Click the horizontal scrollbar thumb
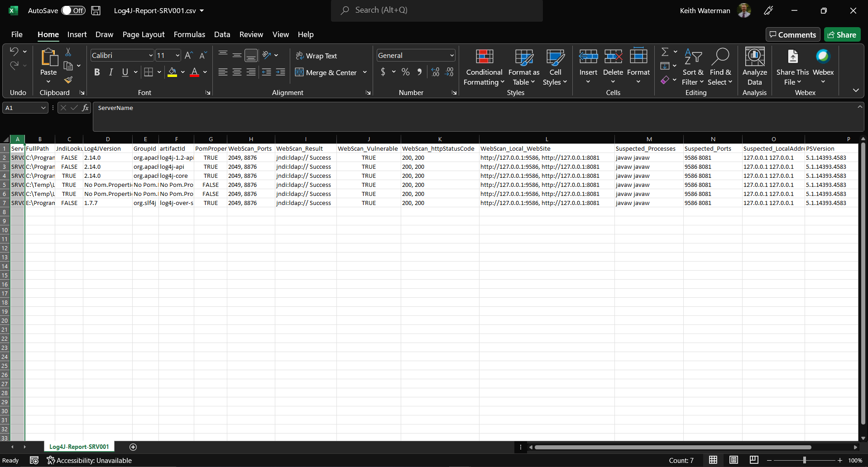 673,447
